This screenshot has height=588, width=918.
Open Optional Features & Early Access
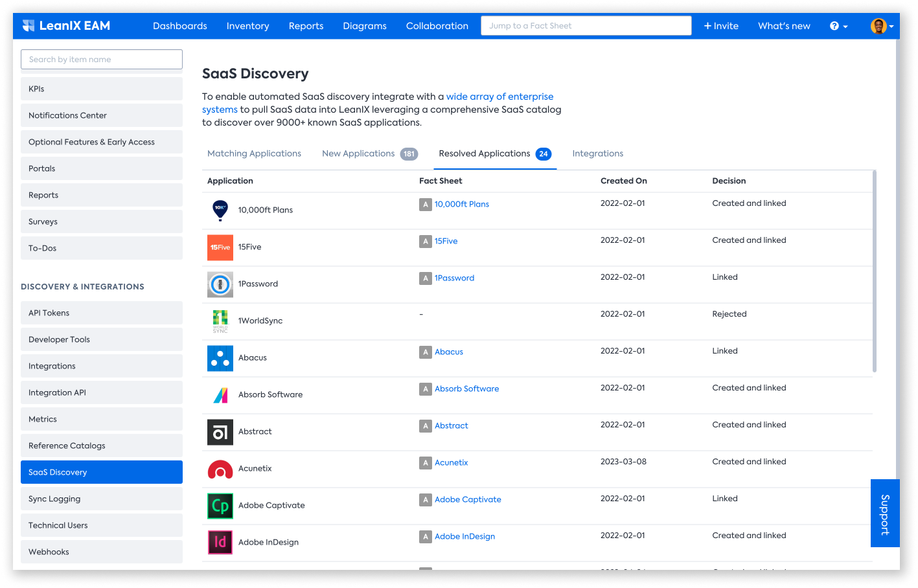tap(102, 142)
